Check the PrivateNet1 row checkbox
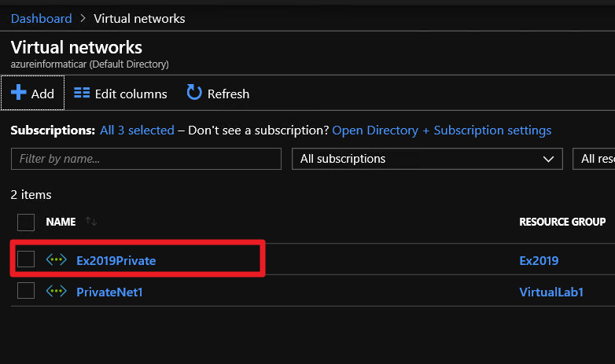The height and width of the screenshot is (364, 615). [26, 291]
